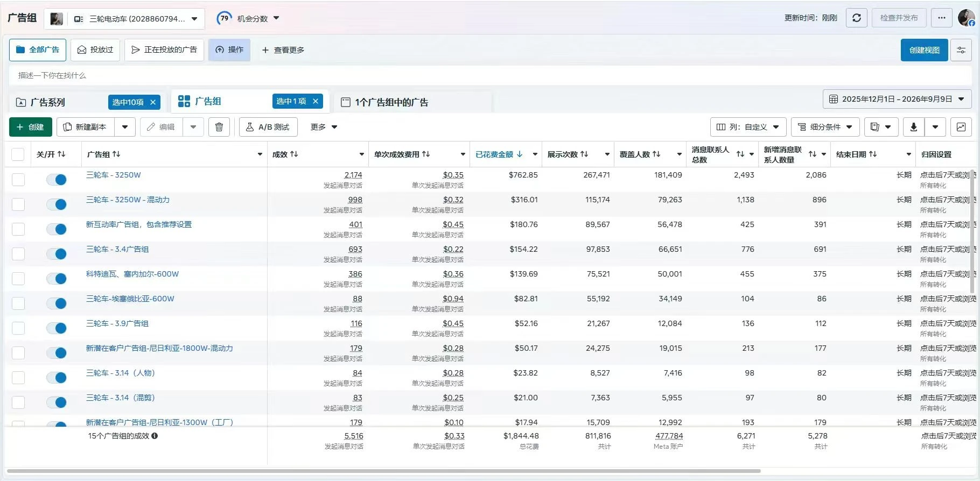This screenshot has width=980, height=481.
Task: Expand the export options dropdown arrow
Action: coord(935,127)
